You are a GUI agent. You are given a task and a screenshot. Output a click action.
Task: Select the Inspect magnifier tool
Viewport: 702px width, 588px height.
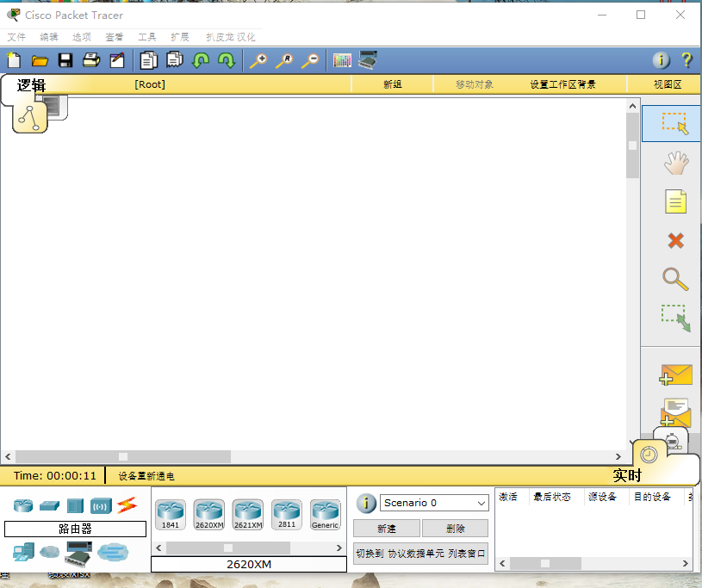click(675, 279)
